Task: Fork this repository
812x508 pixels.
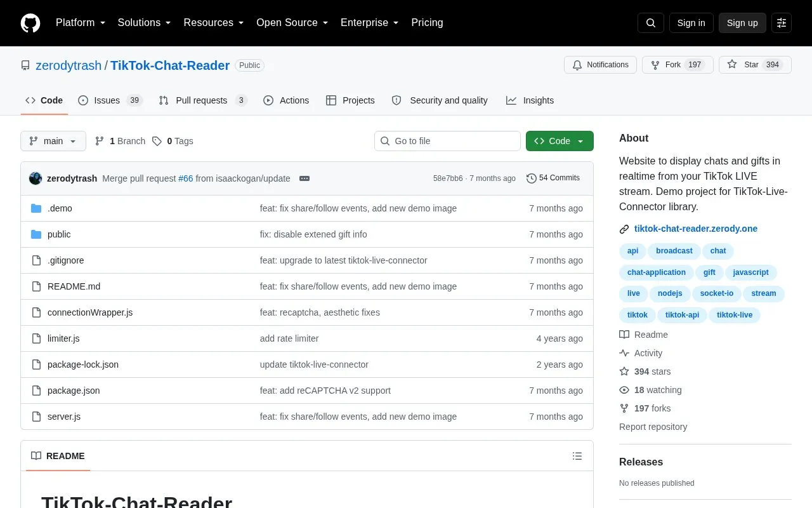Action: (678, 65)
